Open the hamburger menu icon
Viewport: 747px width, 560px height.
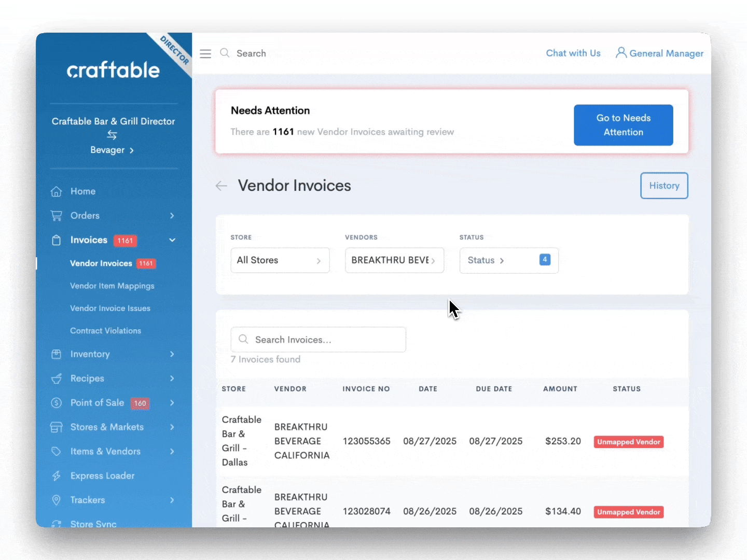click(x=205, y=53)
